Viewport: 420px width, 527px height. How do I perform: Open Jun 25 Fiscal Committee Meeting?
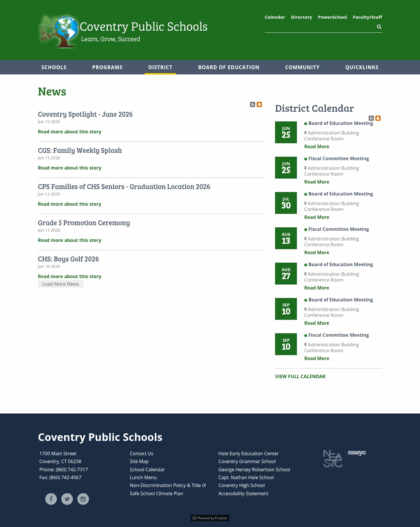pos(338,159)
